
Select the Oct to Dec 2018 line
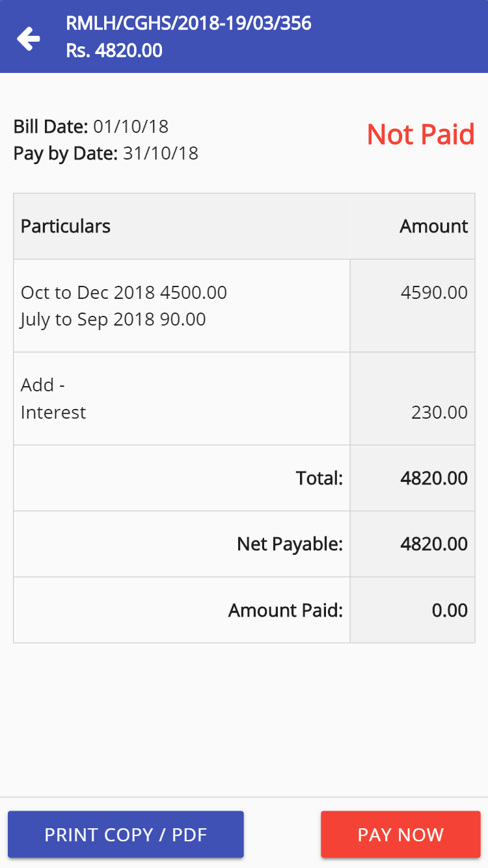tap(124, 292)
